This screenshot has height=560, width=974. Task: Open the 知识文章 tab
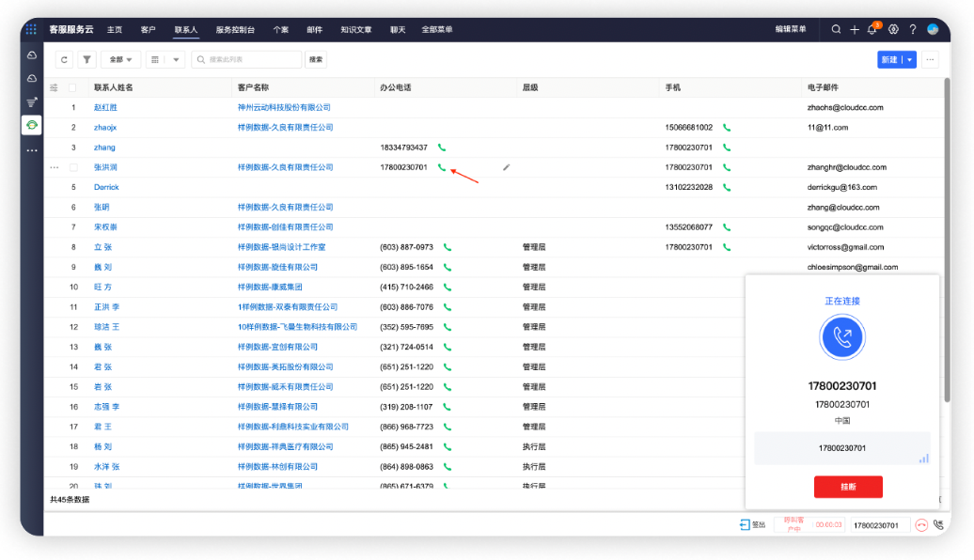[x=355, y=29]
